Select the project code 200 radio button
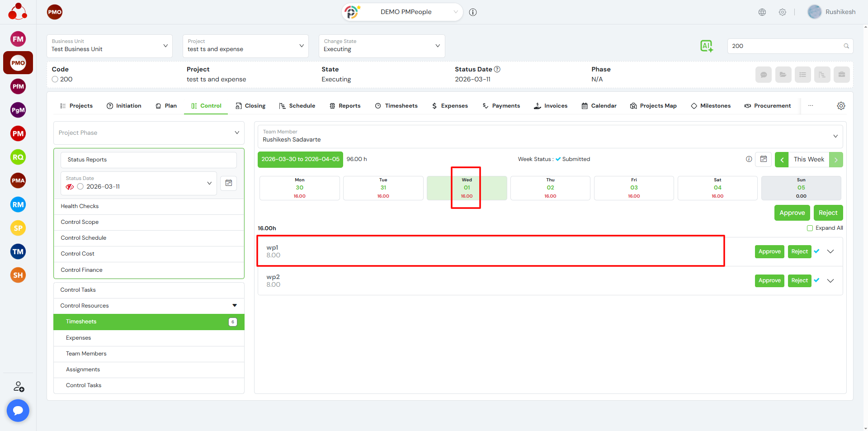The height and width of the screenshot is (431, 868). 55,79
